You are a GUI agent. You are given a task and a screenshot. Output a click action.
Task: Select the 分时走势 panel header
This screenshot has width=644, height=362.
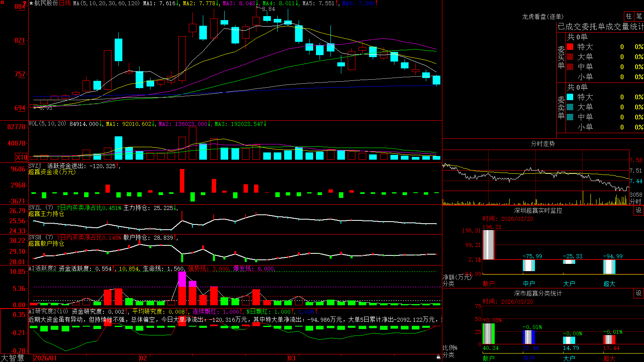tap(543, 144)
